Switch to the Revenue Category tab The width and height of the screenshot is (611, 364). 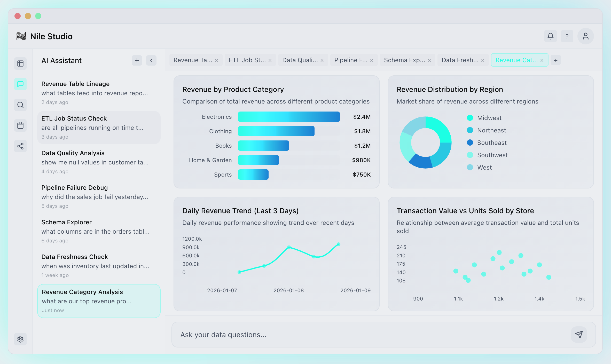click(x=516, y=60)
